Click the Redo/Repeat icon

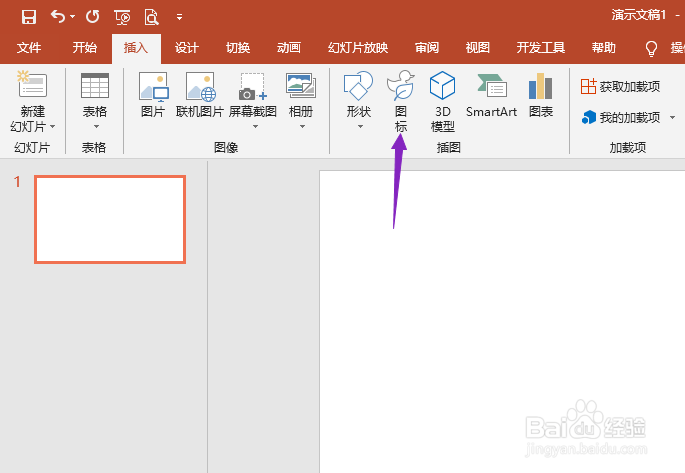(93, 17)
